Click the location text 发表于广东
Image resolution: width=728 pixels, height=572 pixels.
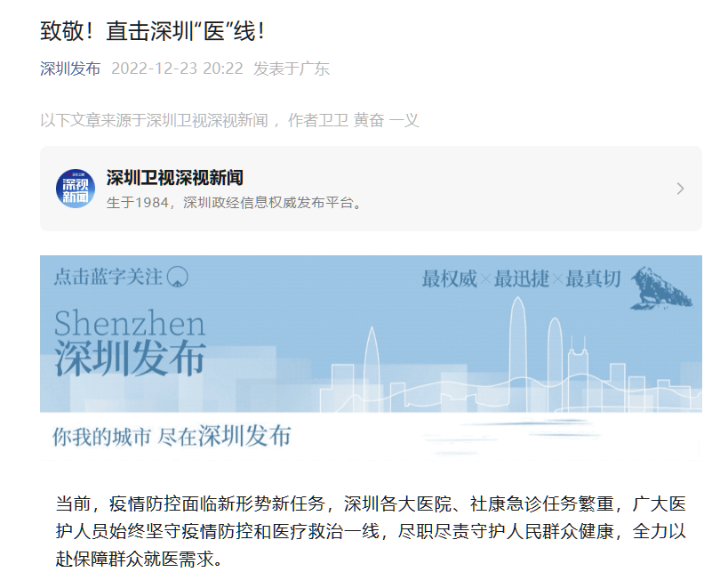coord(291,68)
